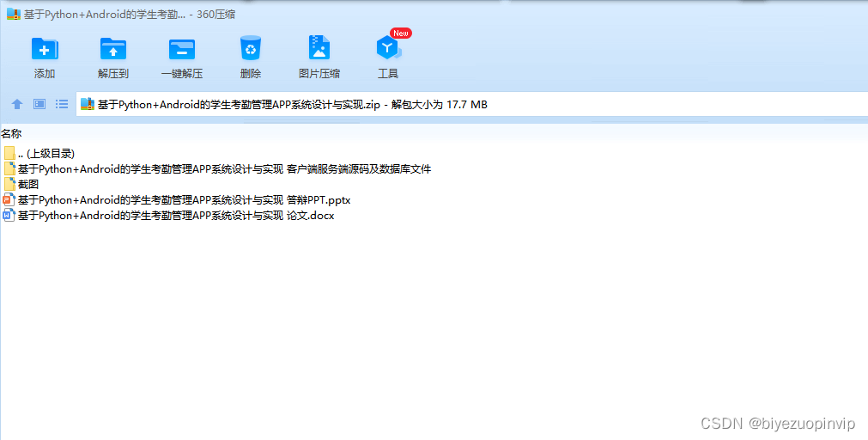Switch to list view icon
Screen dimensions: 868x440
pyautogui.click(x=62, y=104)
